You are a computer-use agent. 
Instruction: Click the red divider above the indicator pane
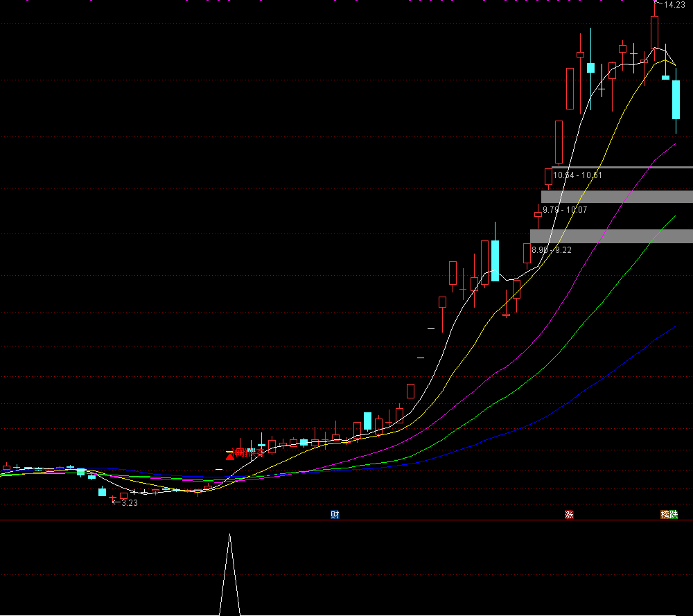pyautogui.click(x=346, y=520)
